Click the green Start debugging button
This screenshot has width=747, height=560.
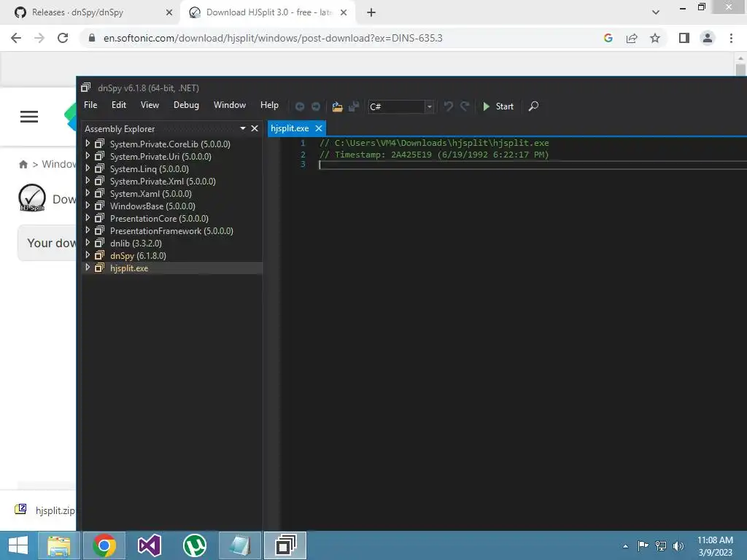click(x=498, y=106)
